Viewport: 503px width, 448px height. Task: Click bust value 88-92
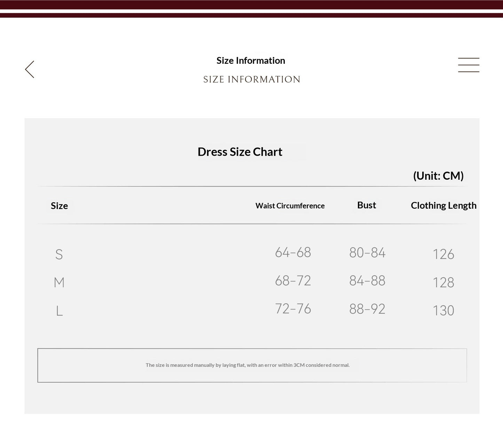tap(367, 309)
